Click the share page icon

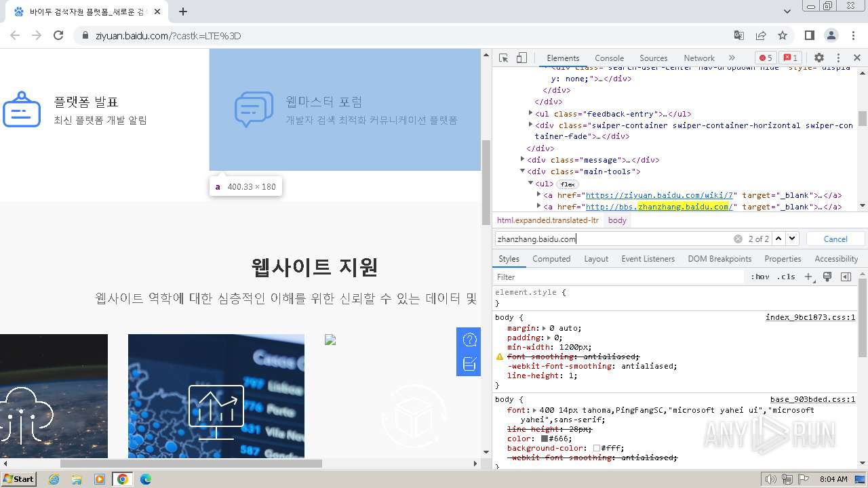coord(761,35)
